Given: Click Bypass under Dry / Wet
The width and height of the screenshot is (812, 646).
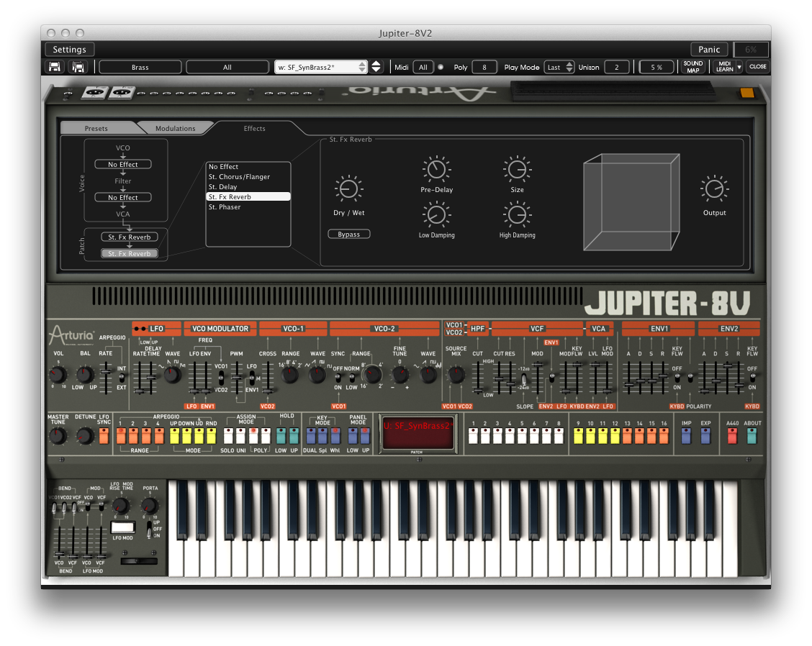Looking at the screenshot, I should 349,234.
